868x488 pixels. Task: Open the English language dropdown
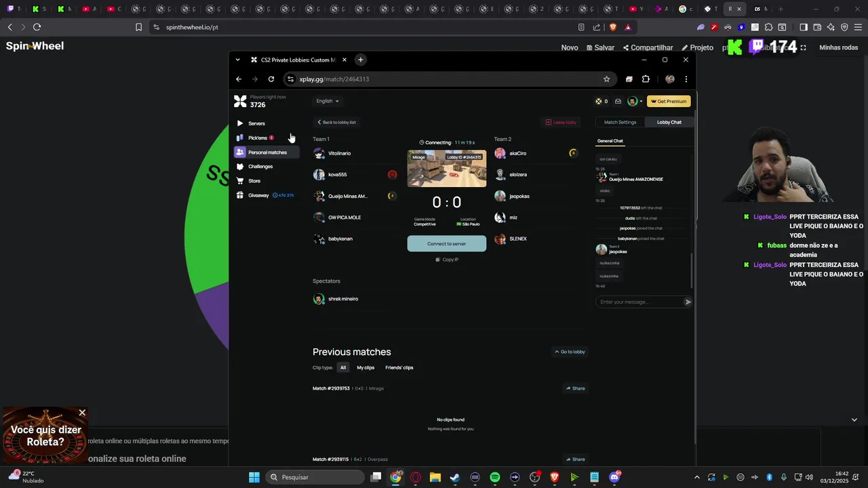coord(328,101)
